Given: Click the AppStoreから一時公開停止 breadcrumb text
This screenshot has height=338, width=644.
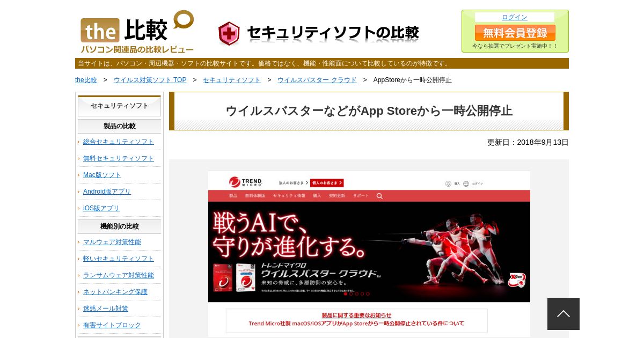Looking at the screenshot, I should [x=412, y=80].
